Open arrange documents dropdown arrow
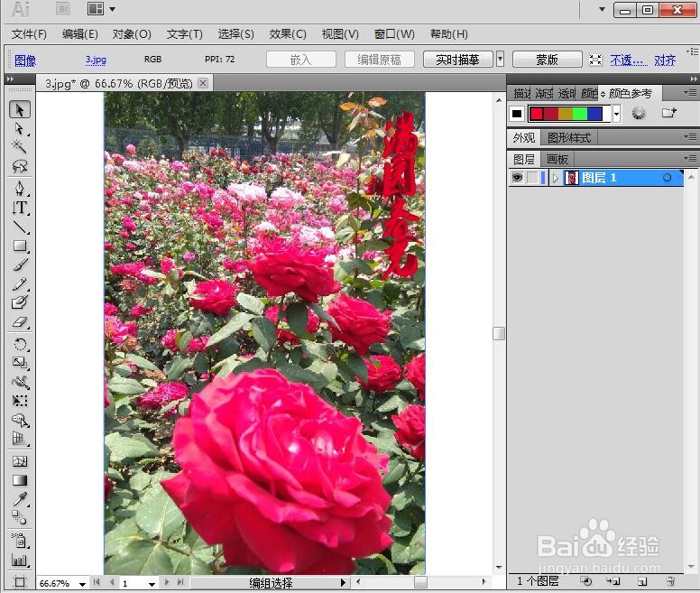Viewport: 700px width, 593px height. [113, 9]
